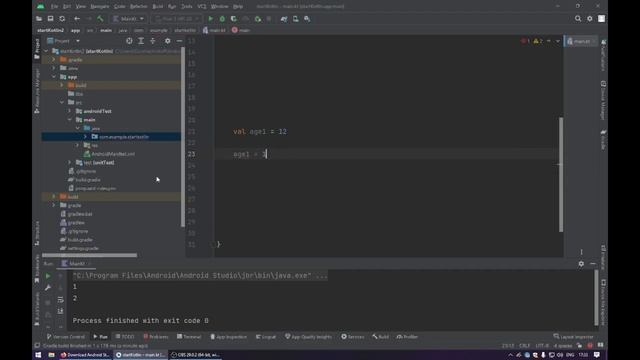Image resolution: width=640 pixels, height=360 pixels.
Task: Open the Edit menu
Action: tap(67, 7)
